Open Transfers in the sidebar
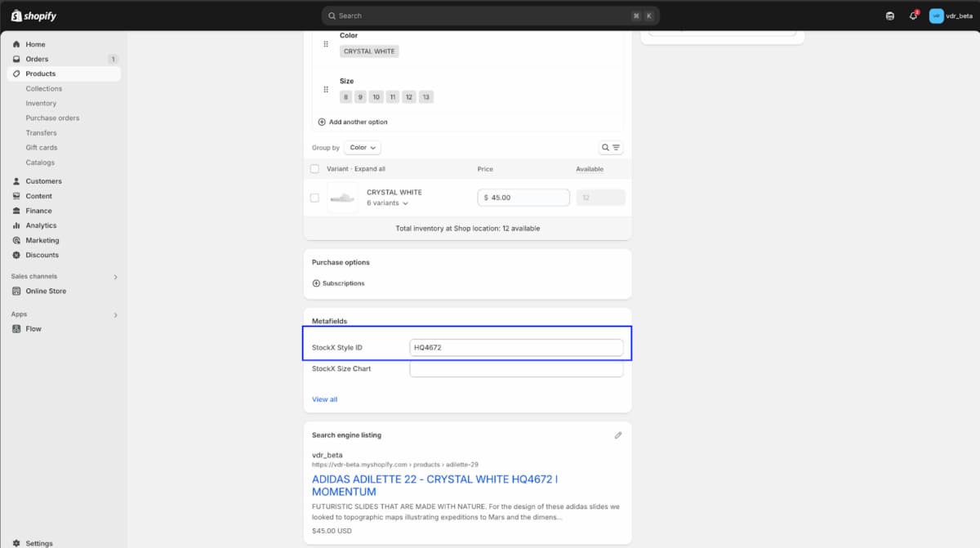The height and width of the screenshot is (548, 980). [x=41, y=133]
